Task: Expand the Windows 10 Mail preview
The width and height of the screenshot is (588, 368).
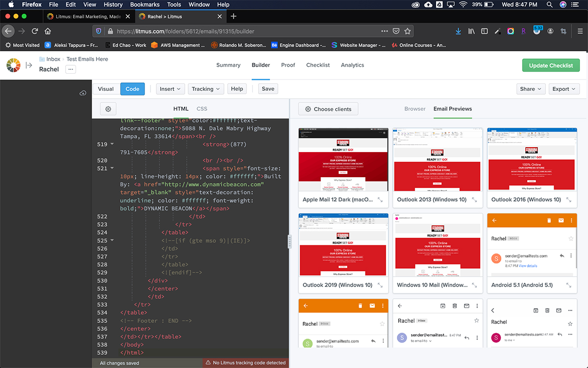Action: tap(474, 285)
